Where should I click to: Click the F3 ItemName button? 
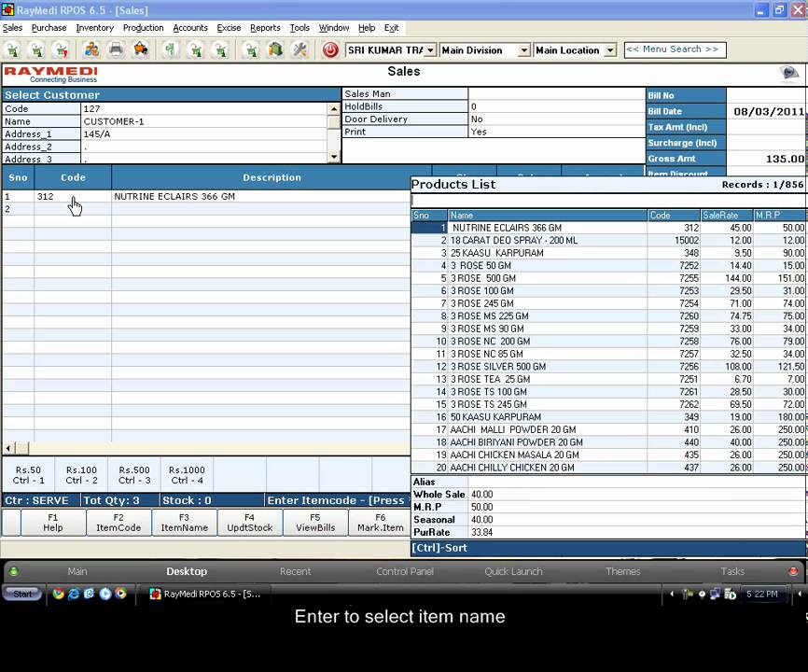click(x=184, y=523)
